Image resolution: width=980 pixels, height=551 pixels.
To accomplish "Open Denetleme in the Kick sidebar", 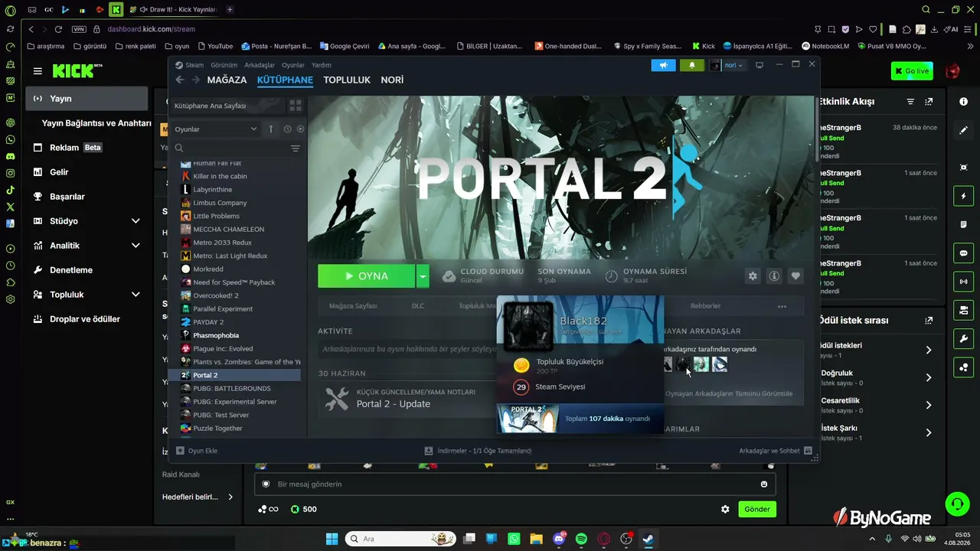I will click(x=71, y=270).
